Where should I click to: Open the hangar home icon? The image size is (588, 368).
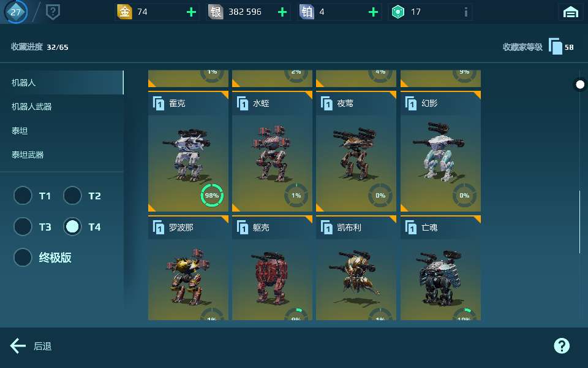coord(571,12)
